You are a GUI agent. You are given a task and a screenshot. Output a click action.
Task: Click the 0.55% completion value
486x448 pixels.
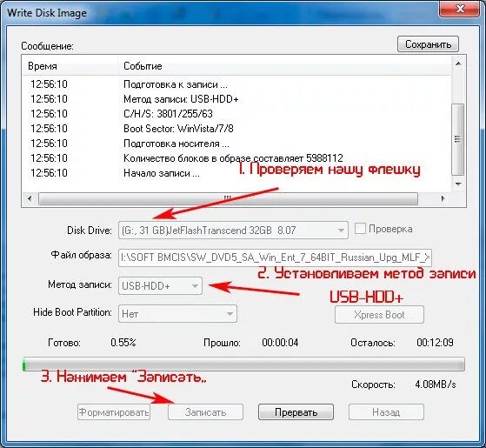[x=123, y=342]
